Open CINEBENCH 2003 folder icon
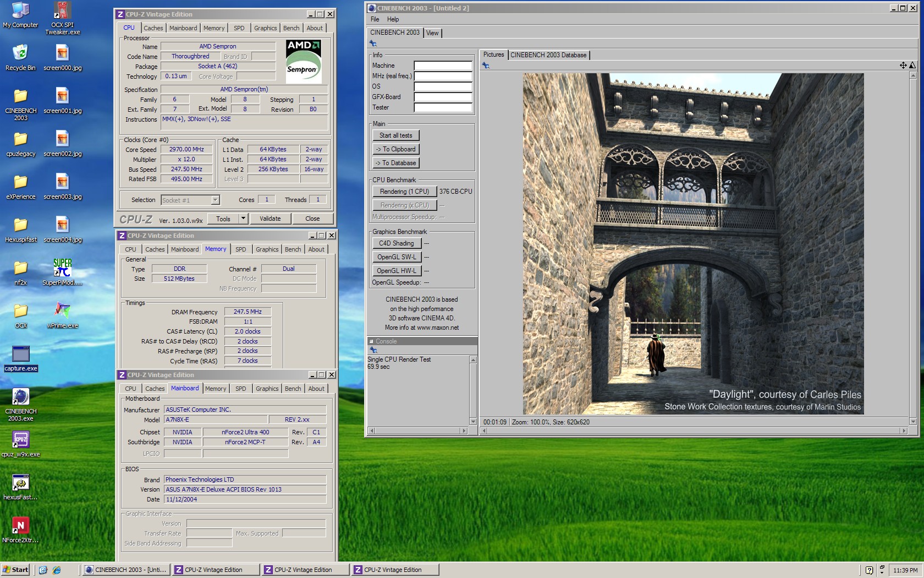Viewport: 924px width, 578px height. coord(20,105)
